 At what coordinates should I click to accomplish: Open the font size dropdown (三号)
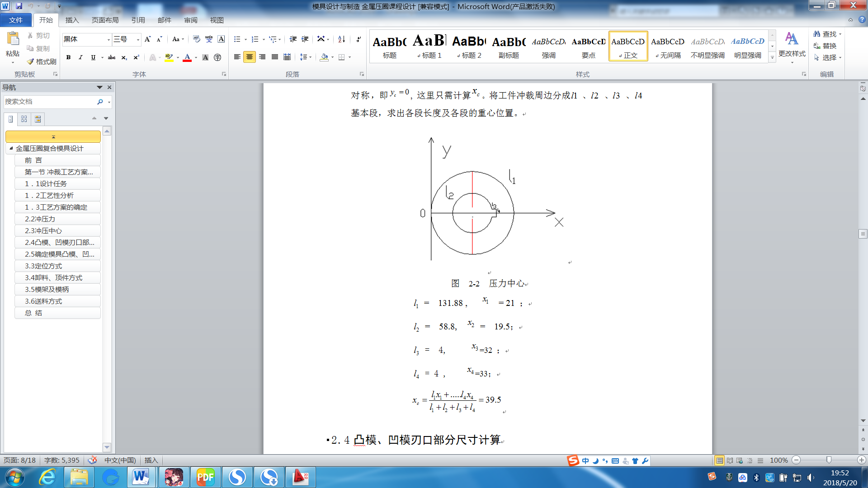pyautogui.click(x=138, y=40)
